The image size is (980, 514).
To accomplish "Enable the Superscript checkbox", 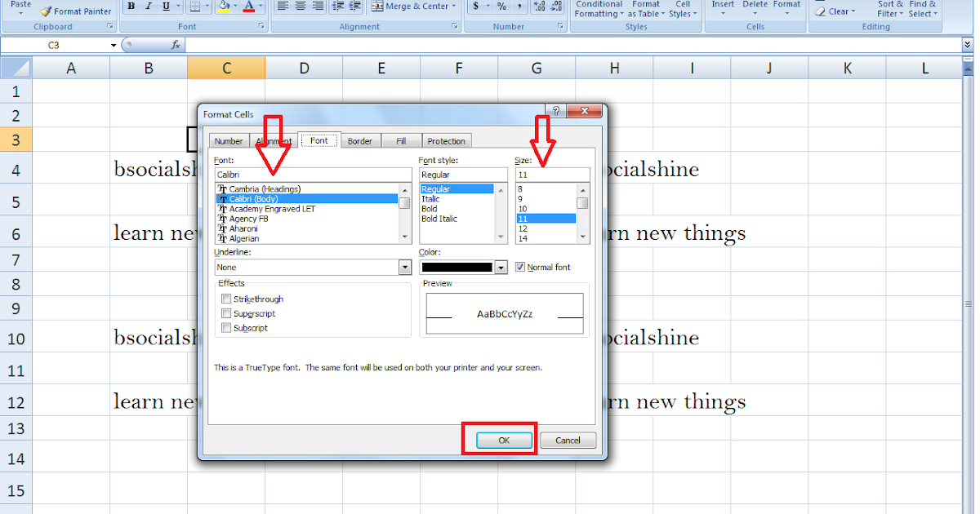I will pyautogui.click(x=226, y=313).
